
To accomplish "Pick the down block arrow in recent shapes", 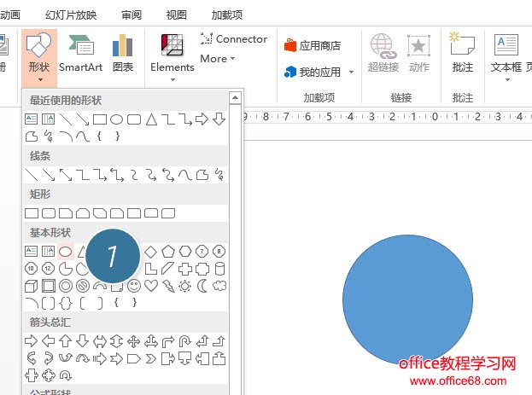I will pyautogui.click(x=219, y=119).
